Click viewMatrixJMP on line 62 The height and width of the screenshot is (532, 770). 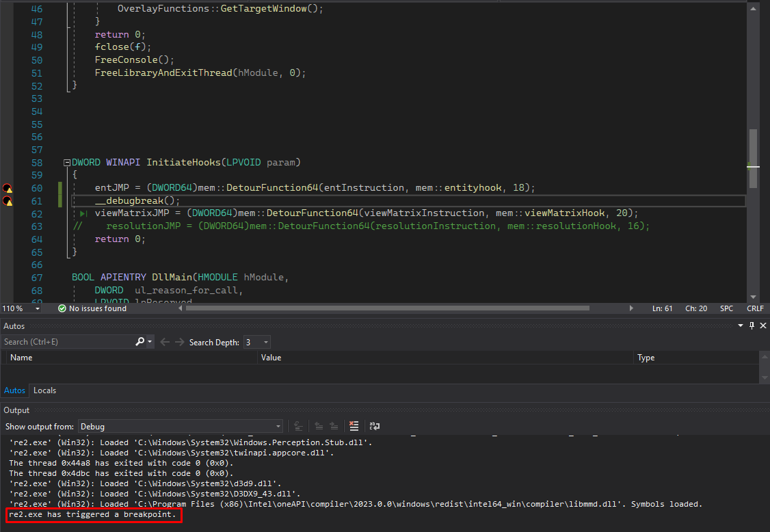point(131,213)
